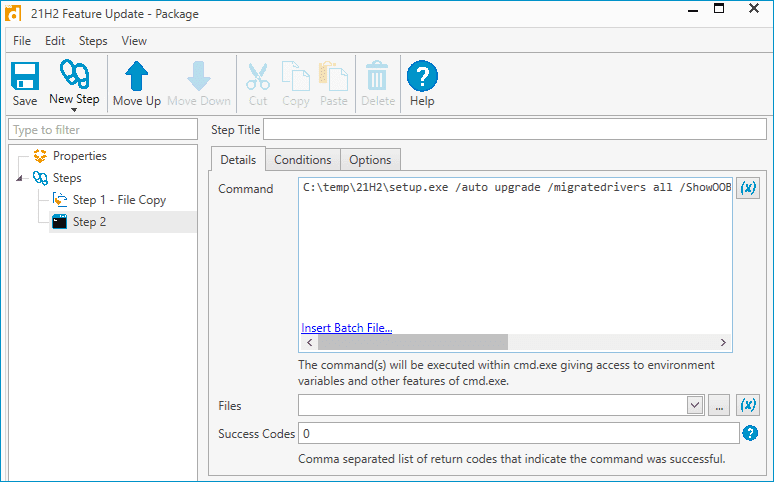Image resolution: width=774 pixels, height=482 pixels.
Task: Click the Cut scissors icon
Action: [x=258, y=77]
